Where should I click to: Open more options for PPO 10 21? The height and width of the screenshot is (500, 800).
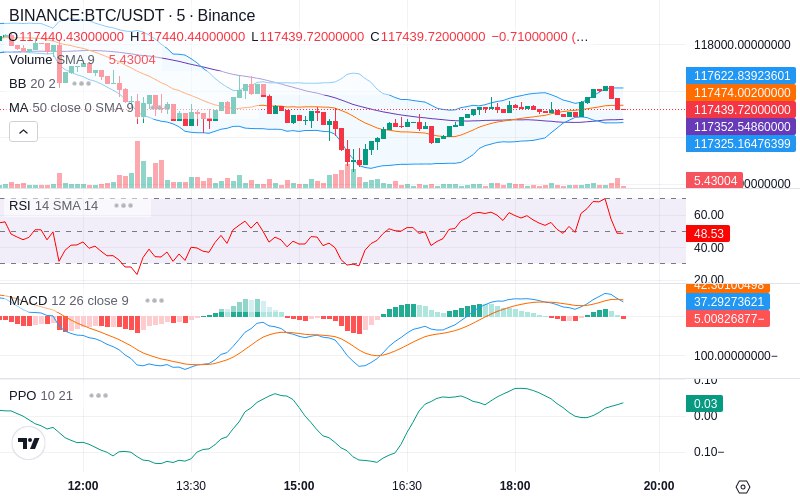coord(98,395)
